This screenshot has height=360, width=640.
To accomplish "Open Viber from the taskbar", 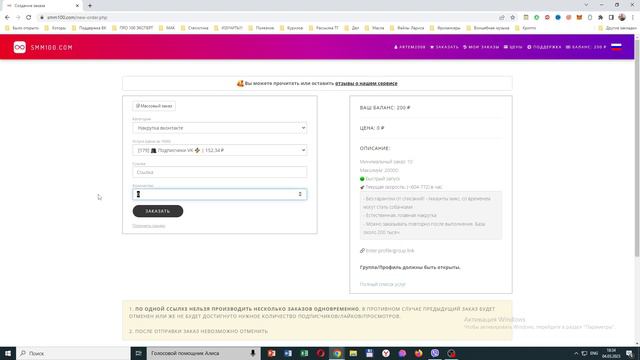I will click(x=435, y=353).
